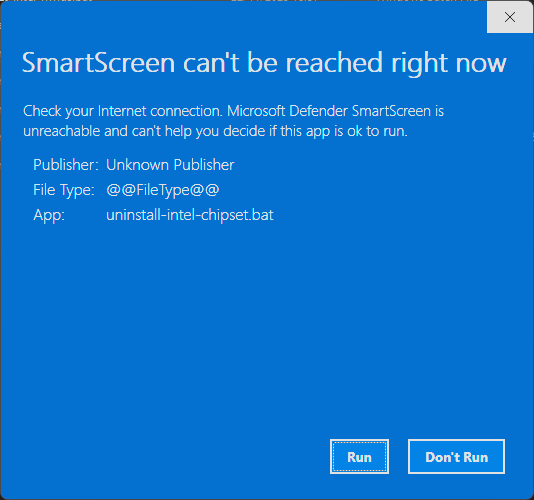
Task: Select the @@FileType@@ placeholder value
Action: [x=163, y=190]
